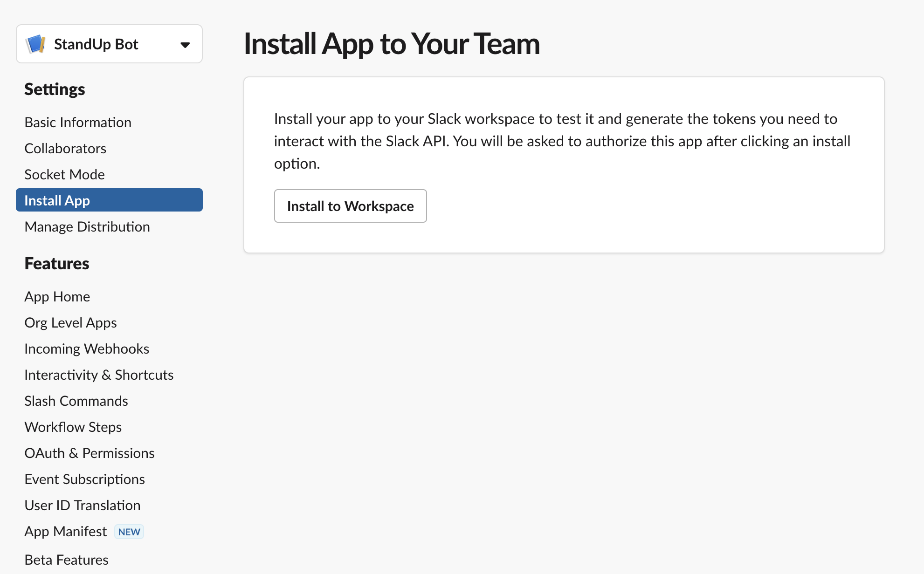Open Event Subscriptions
The image size is (924, 574).
coord(84,479)
